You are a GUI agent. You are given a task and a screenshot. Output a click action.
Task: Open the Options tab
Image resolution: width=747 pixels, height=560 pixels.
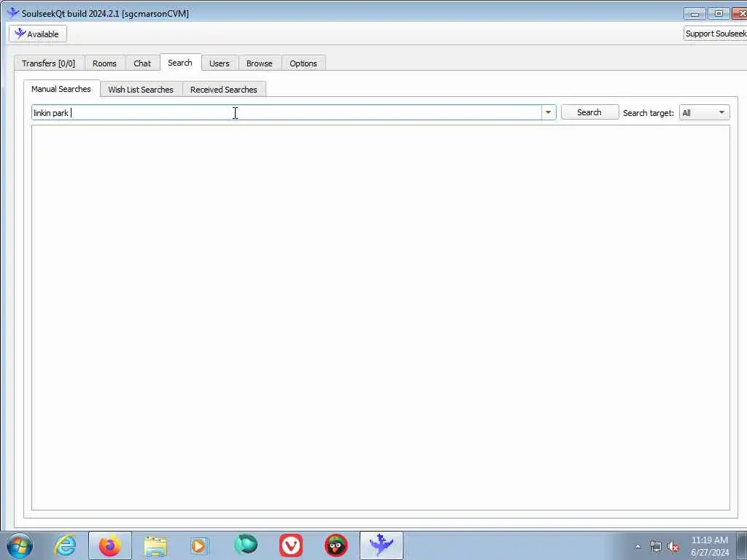(x=303, y=63)
